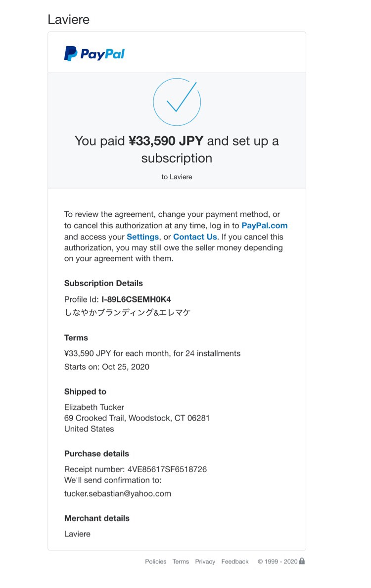Open Policies in the footer
Viewport: 371px width, 588px height.
(x=155, y=561)
